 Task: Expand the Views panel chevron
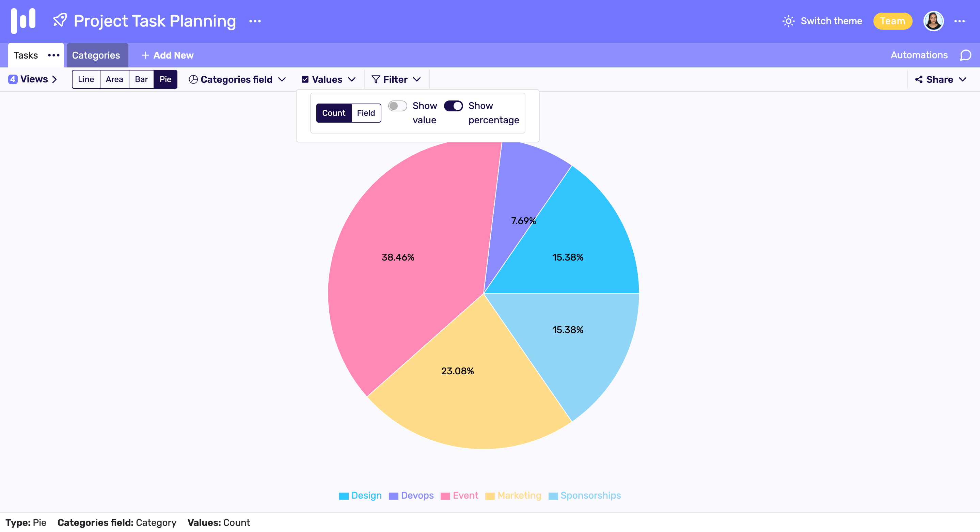(x=54, y=79)
